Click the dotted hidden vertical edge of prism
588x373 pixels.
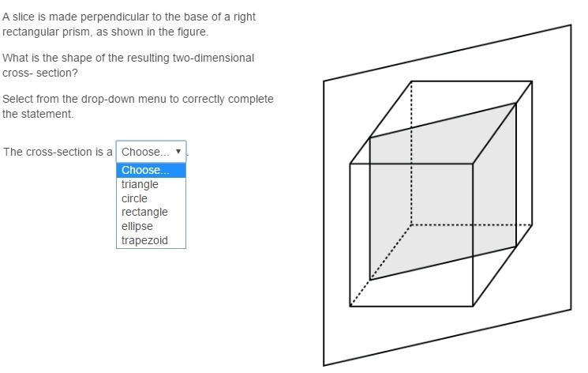[411, 153]
